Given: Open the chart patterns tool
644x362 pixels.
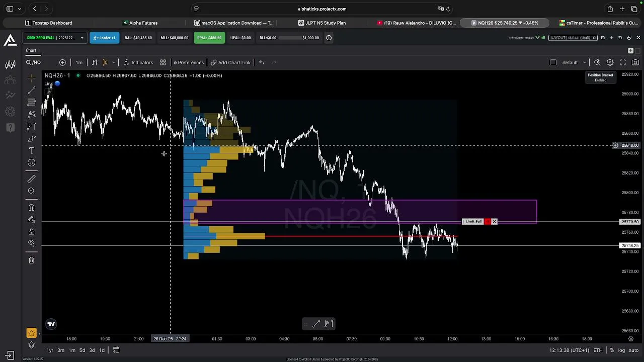Looking at the screenshot, I should click(31, 114).
